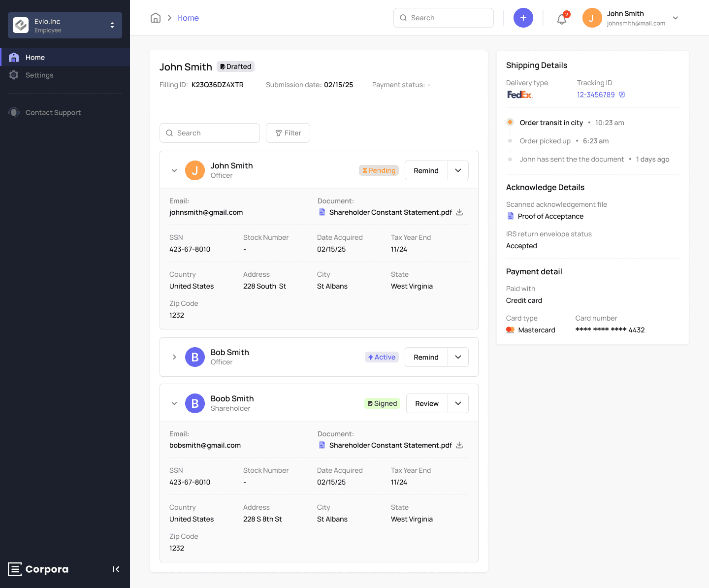Click the home breadcrumb icon
This screenshot has height=588, width=709.
click(156, 18)
